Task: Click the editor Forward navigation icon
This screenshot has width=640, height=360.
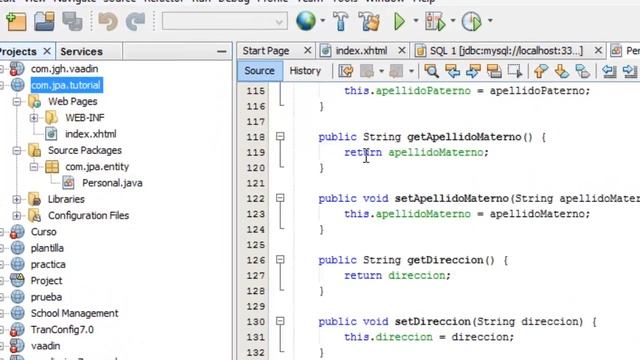Action: point(396,71)
